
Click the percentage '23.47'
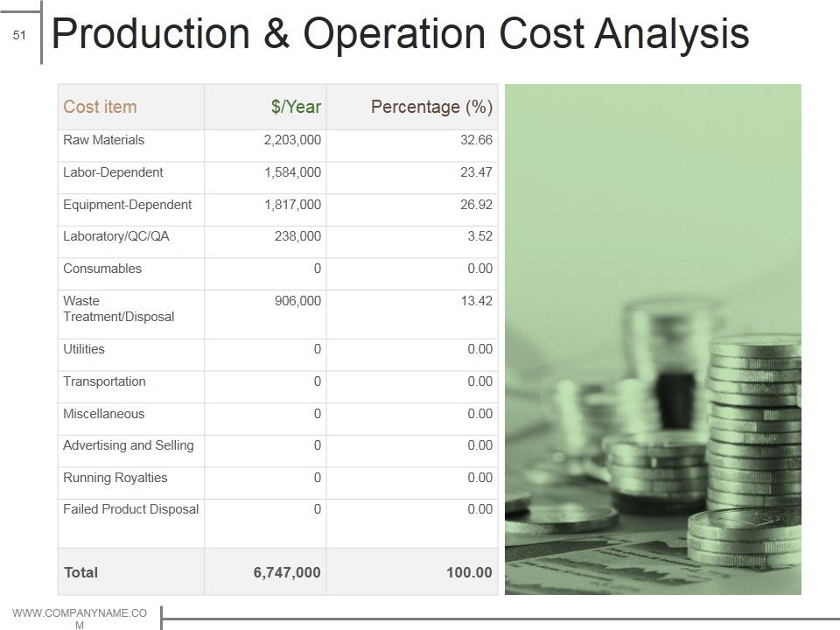476,172
